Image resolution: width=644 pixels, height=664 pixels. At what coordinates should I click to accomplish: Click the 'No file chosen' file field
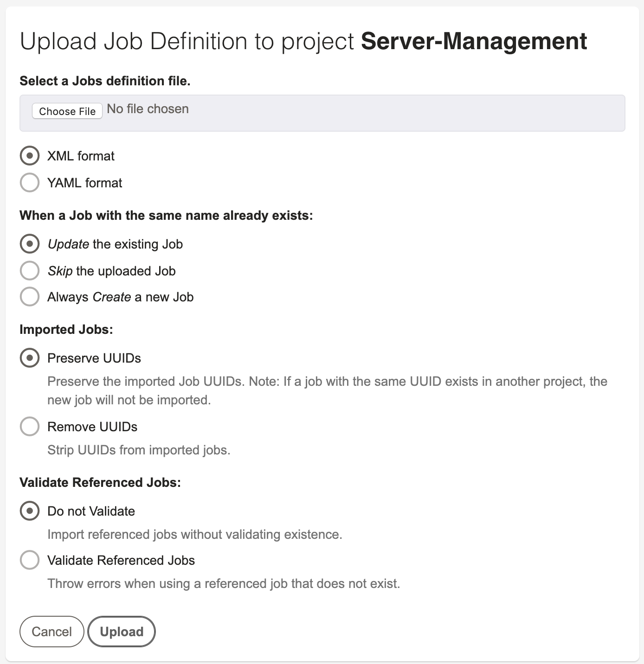click(x=148, y=109)
